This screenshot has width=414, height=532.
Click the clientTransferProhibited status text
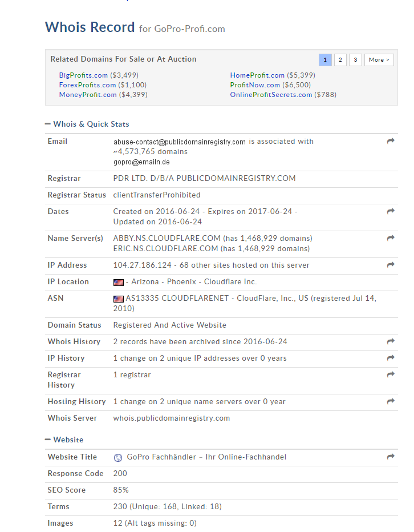pos(157,195)
